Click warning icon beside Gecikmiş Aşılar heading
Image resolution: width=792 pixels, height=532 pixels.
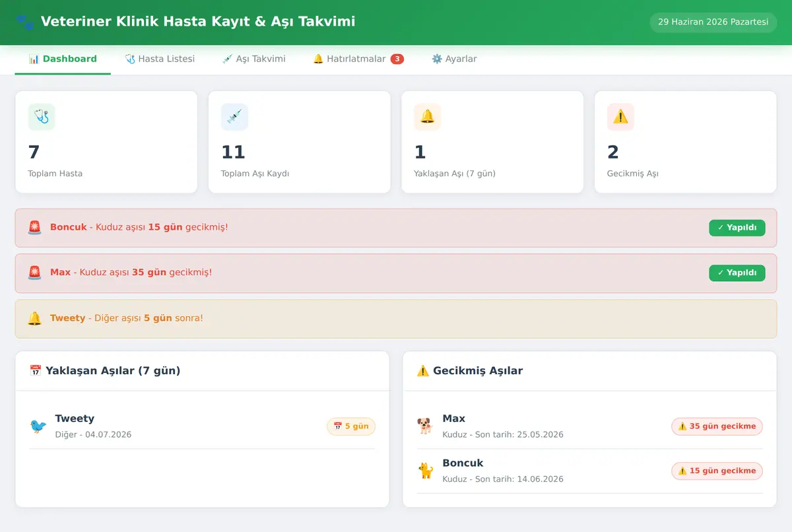pos(423,371)
